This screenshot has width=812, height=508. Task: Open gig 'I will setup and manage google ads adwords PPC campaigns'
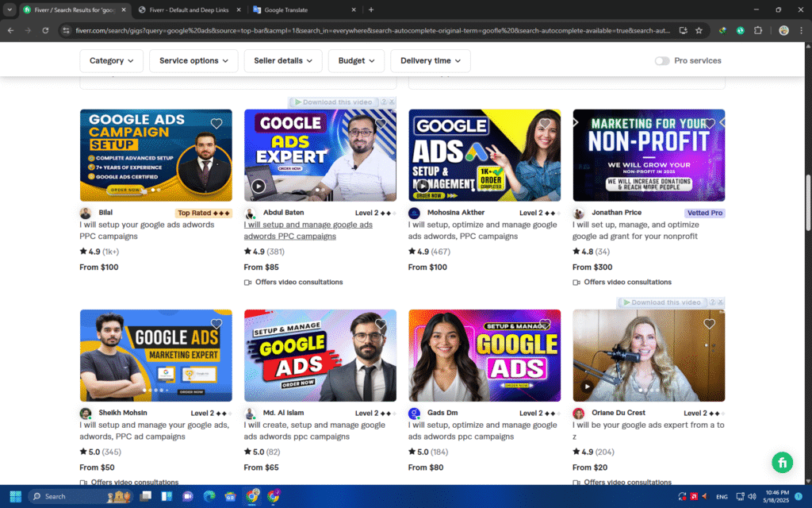coord(308,230)
